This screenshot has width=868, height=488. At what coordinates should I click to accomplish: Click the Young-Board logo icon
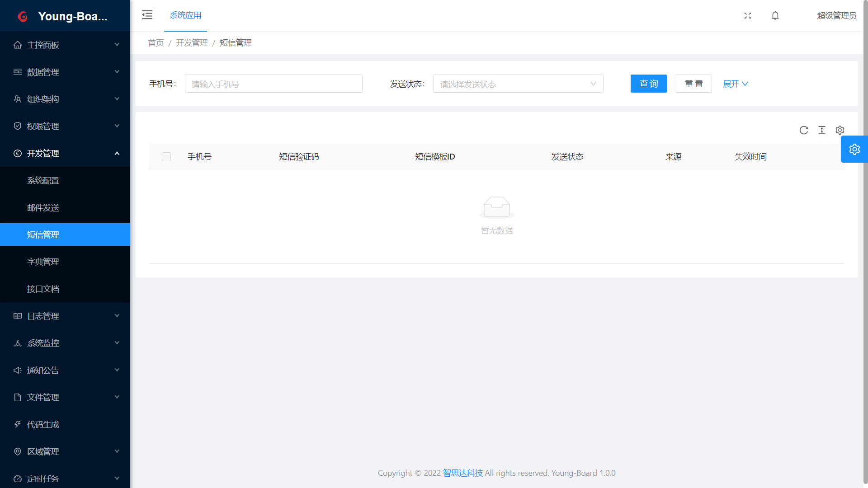23,17
